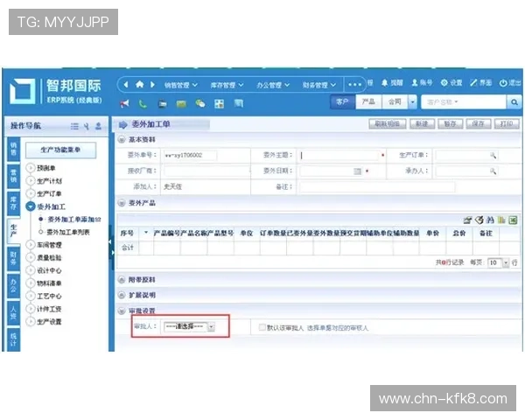Open the three-dots more menu
This screenshot has width=525, height=420.
(x=354, y=85)
